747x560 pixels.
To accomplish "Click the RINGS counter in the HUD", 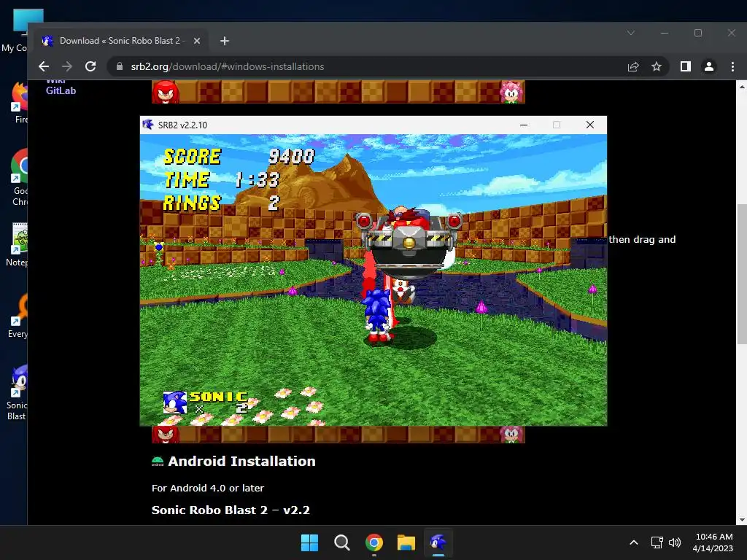I will click(x=220, y=203).
